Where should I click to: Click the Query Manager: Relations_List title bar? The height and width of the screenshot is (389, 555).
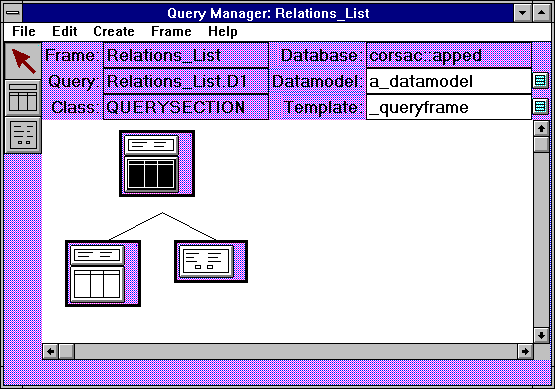point(268,13)
